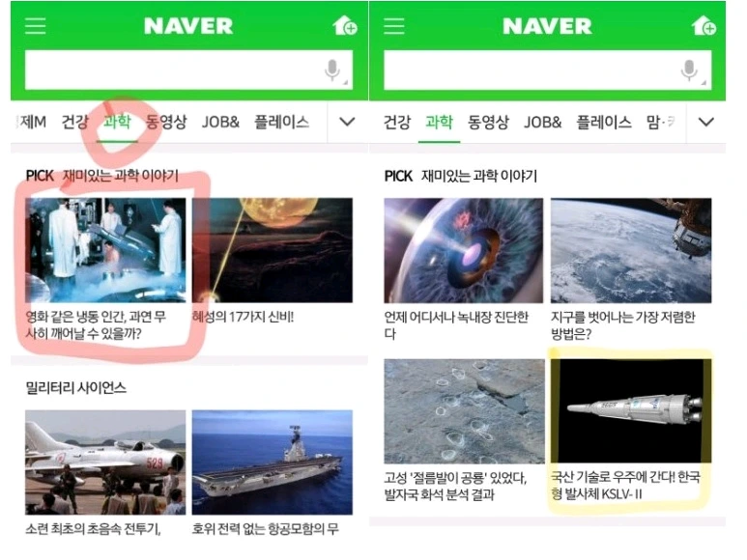Switch to the 동영상 tab in the right screen
The width and height of the screenshot is (747, 560).
(488, 123)
